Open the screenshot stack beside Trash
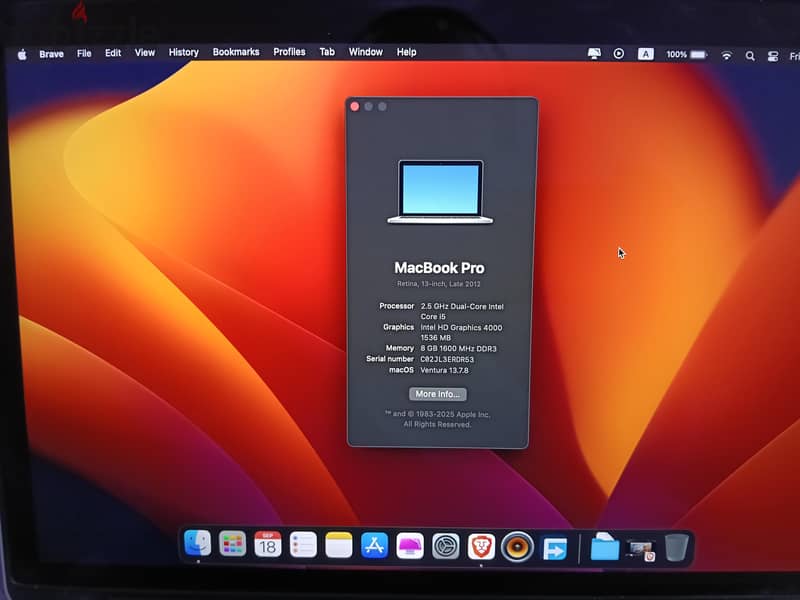The height and width of the screenshot is (600, 800). tap(641, 551)
